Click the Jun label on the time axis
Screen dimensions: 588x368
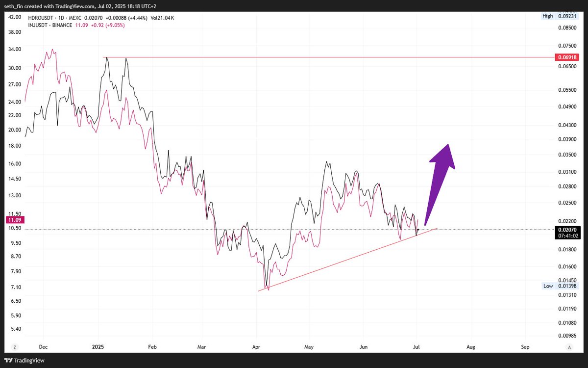[363, 347]
